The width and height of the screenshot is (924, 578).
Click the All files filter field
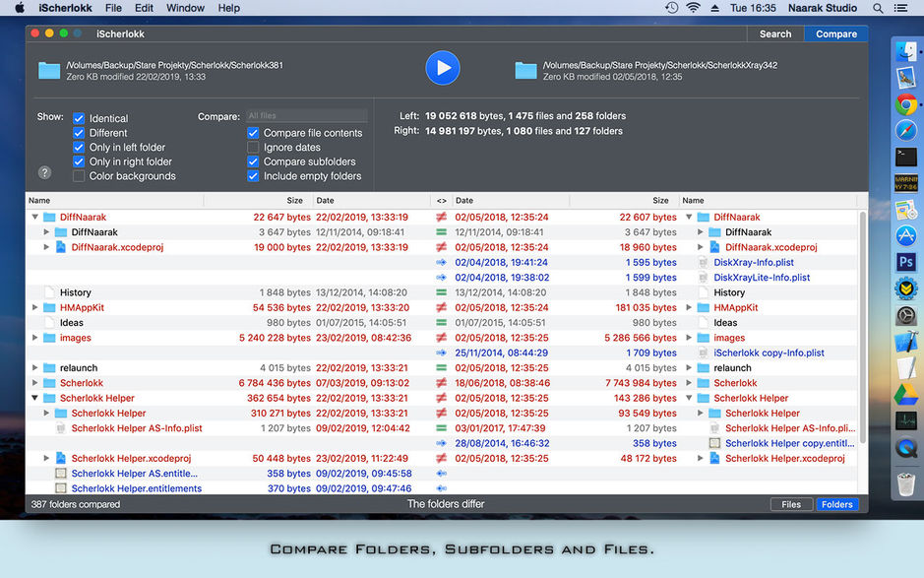tap(306, 115)
